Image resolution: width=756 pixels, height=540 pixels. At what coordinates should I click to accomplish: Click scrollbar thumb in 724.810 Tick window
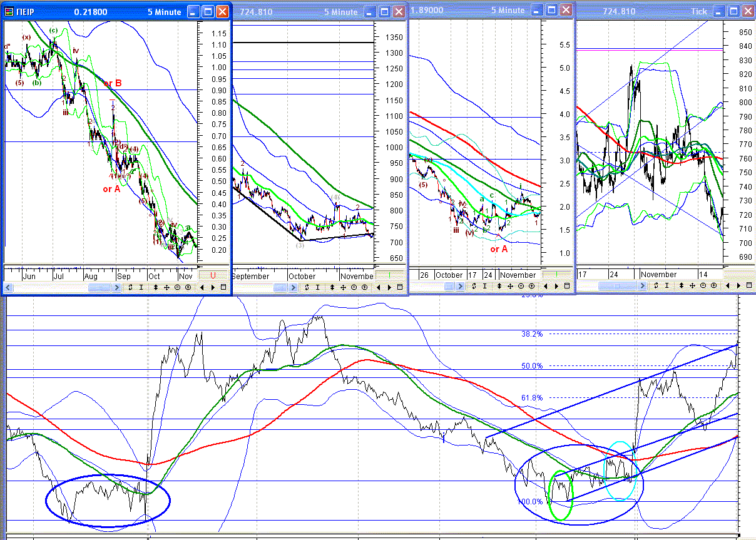tap(616, 287)
